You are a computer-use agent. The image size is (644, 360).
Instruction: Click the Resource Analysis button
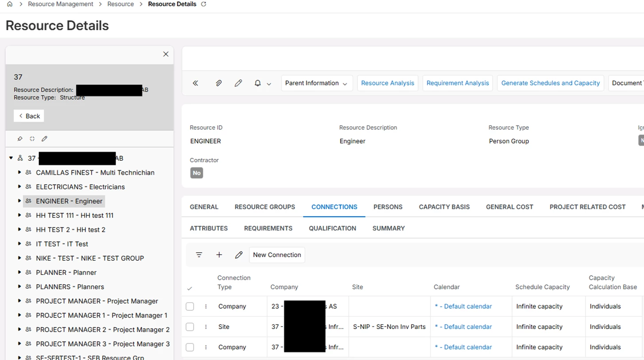point(387,83)
